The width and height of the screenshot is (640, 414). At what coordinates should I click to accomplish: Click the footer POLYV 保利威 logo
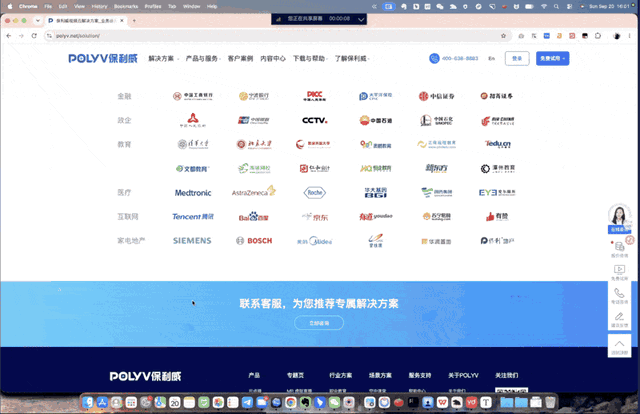(145, 376)
